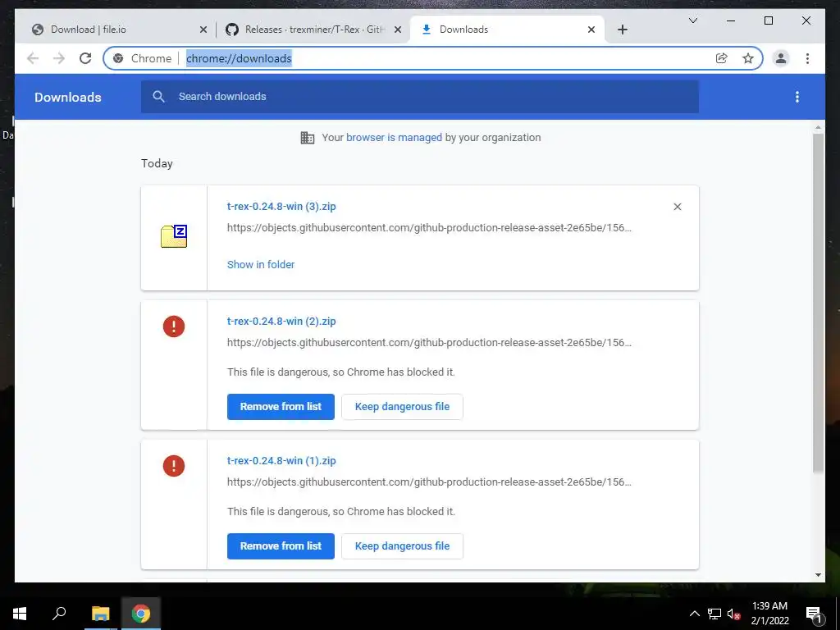Select the Downloads tab

tap(507, 30)
